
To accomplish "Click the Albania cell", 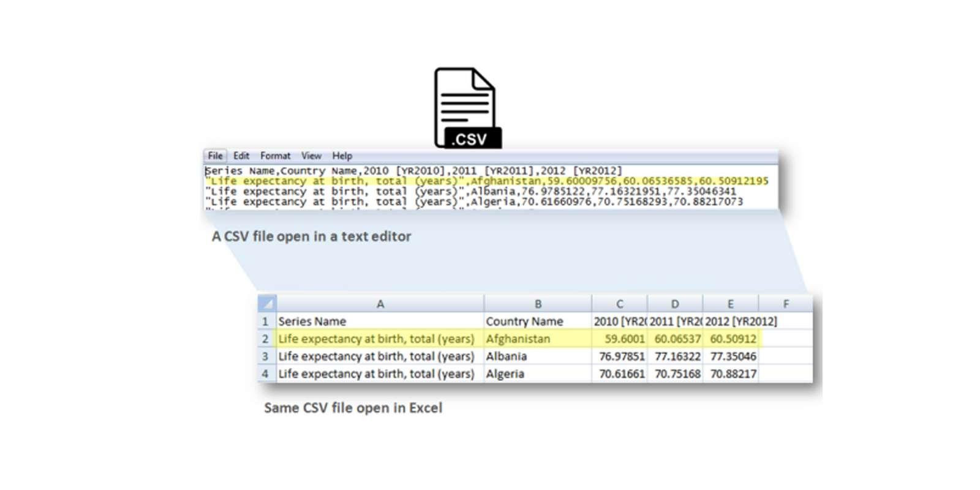I will [x=538, y=356].
